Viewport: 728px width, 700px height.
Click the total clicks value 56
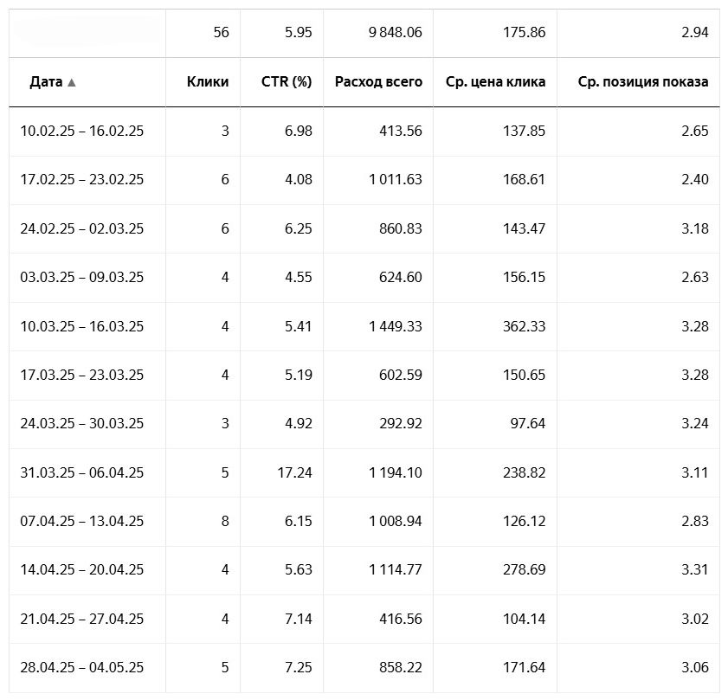tap(221, 33)
